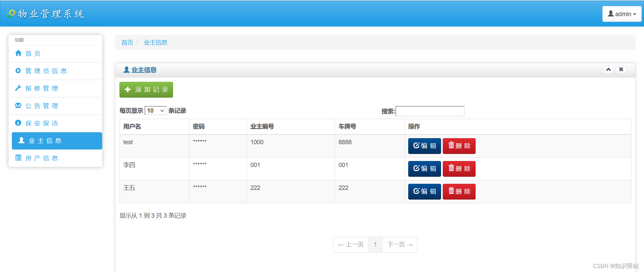Sort by the 业主编号 column header
644x272 pixels.
(291, 126)
